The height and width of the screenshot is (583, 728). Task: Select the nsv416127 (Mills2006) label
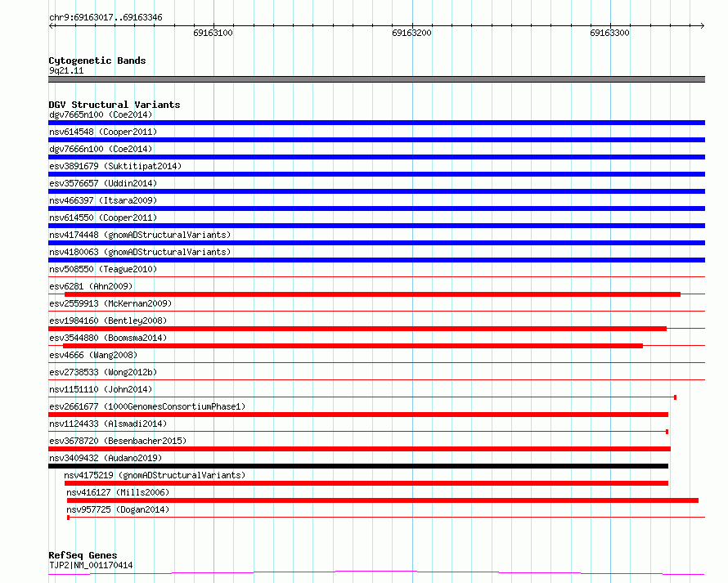tap(118, 492)
